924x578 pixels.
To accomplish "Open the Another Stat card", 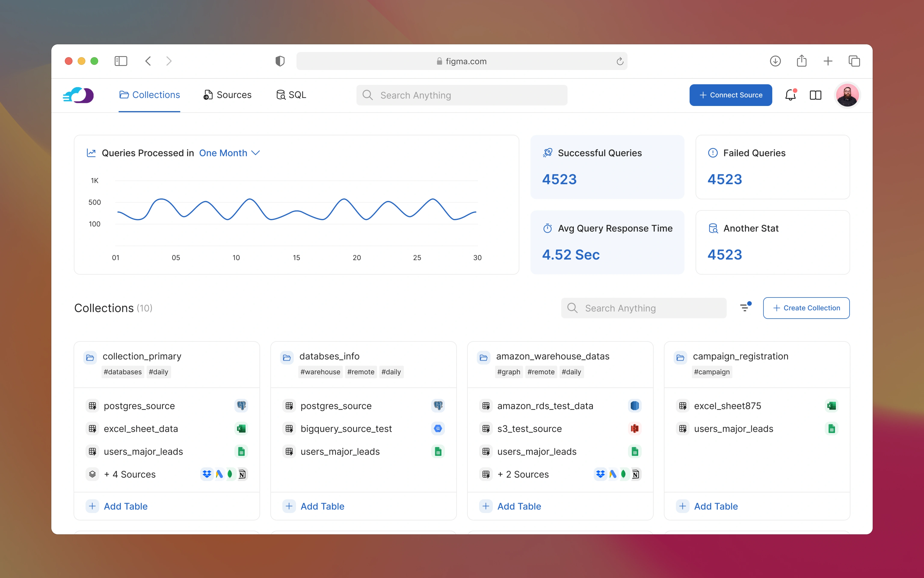I will click(772, 242).
